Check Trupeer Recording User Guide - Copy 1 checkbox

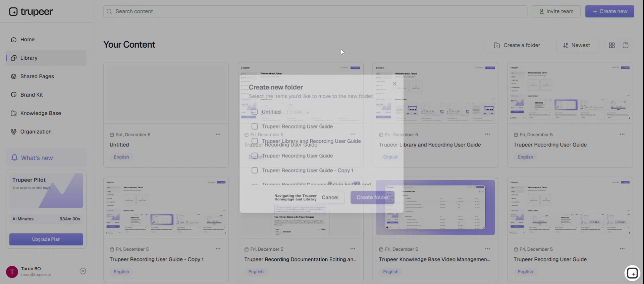[255, 171]
